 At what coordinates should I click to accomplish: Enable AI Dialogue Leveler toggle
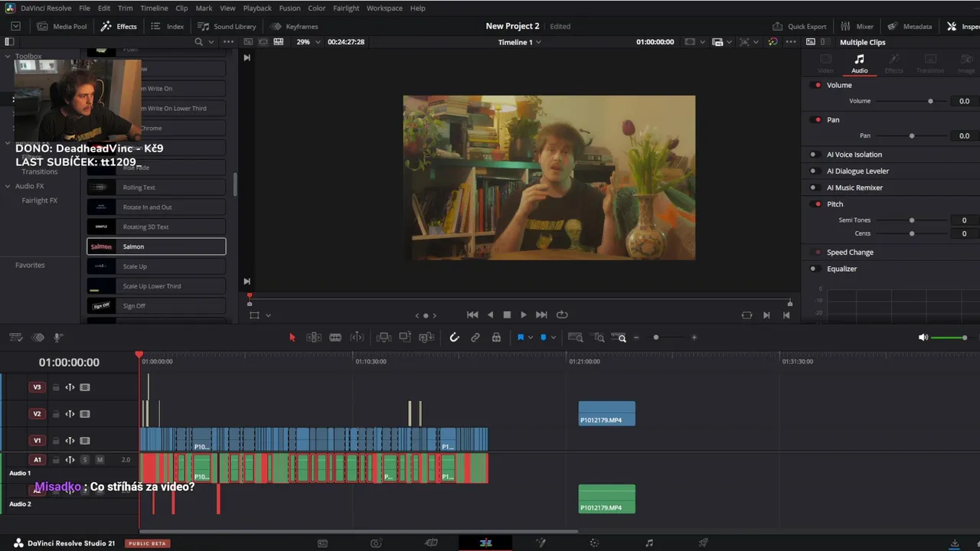coord(815,171)
